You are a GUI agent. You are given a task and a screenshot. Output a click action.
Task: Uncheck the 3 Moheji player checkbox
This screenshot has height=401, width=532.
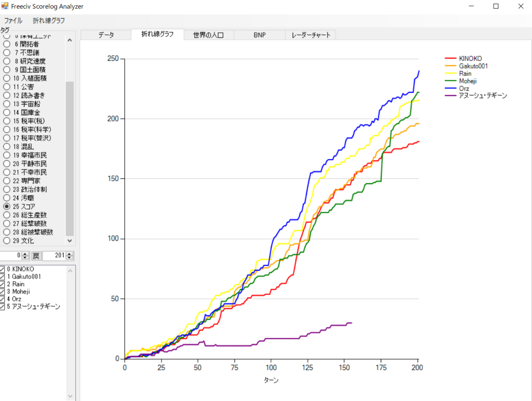click(x=3, y=292)
